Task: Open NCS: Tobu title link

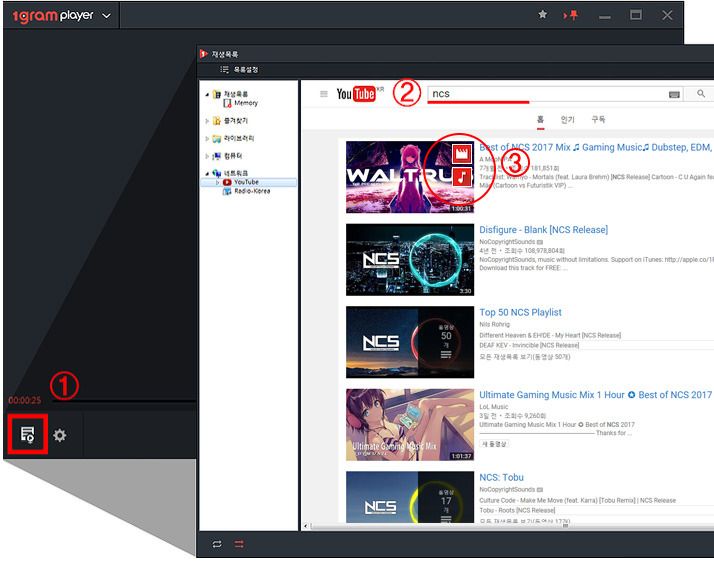Action: tap(501, 478)
